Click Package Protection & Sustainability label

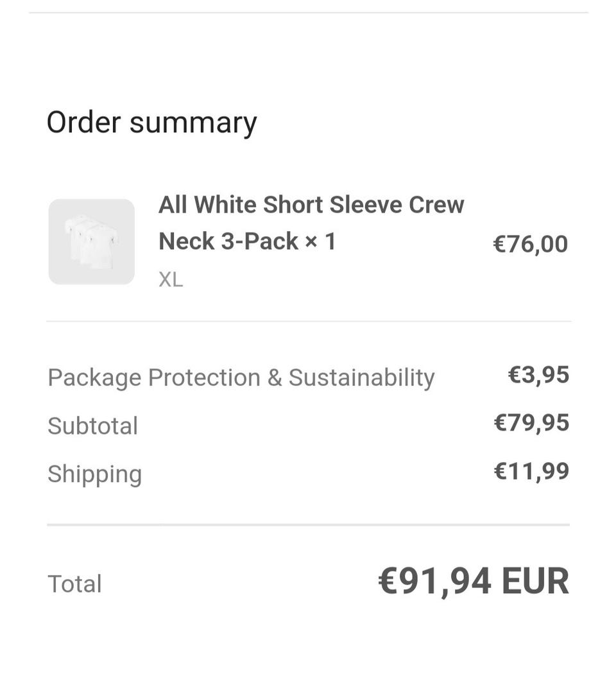pos(241,377)
